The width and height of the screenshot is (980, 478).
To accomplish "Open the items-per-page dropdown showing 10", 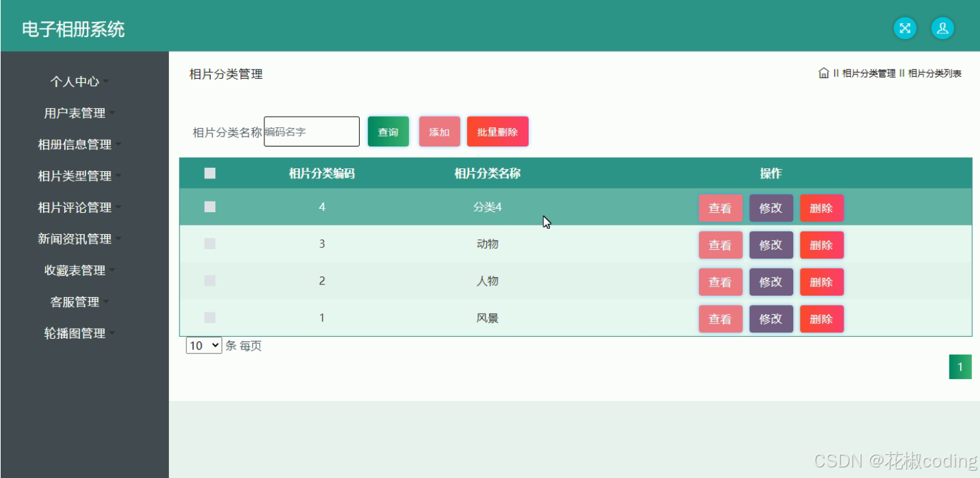I will (204, 345).
